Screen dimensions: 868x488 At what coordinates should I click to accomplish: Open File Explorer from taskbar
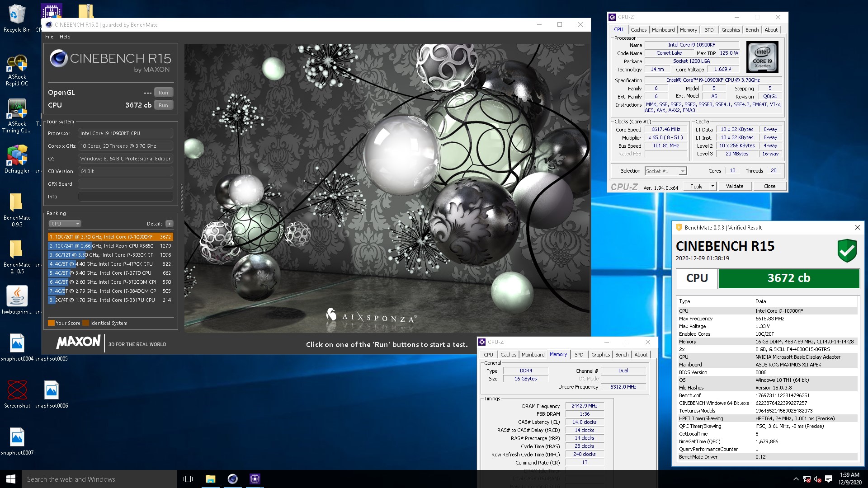pos(211,479)
